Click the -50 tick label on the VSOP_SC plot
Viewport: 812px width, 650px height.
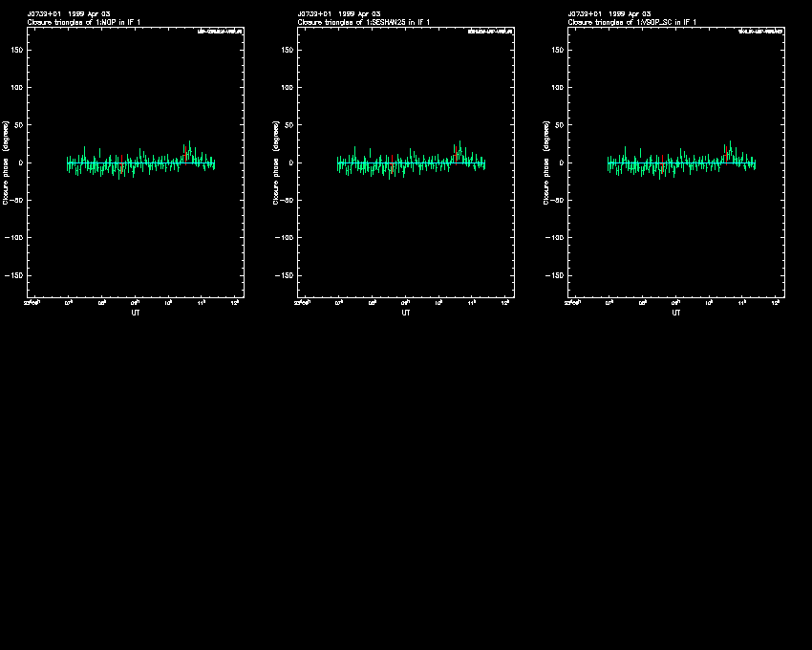pos(557,200)
